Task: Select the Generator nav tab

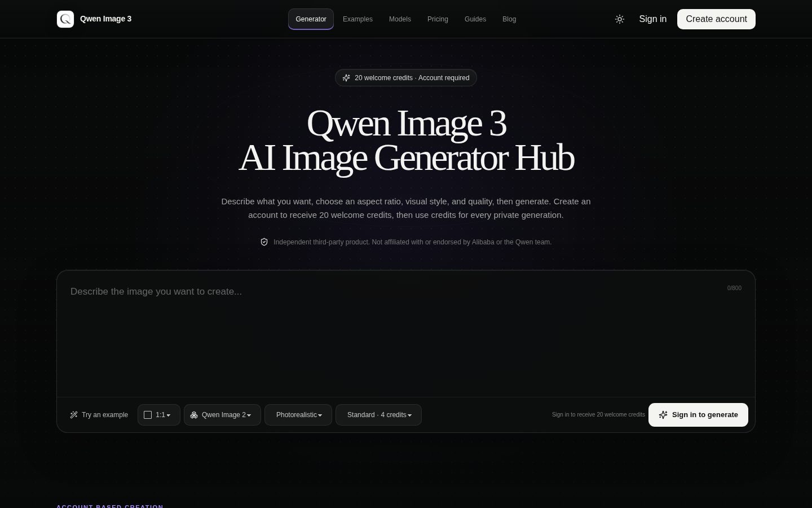Action: 311,19
